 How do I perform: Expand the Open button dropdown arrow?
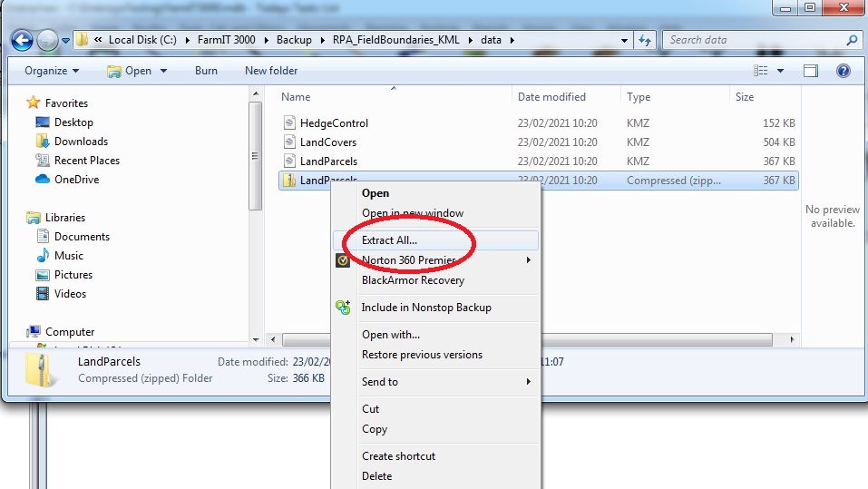(163, 71)
